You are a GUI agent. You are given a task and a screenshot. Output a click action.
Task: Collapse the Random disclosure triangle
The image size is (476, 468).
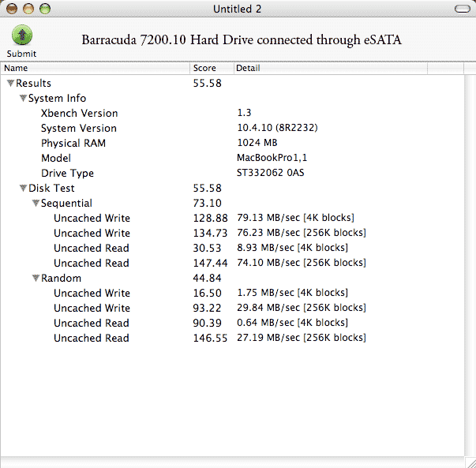(36, 278)
